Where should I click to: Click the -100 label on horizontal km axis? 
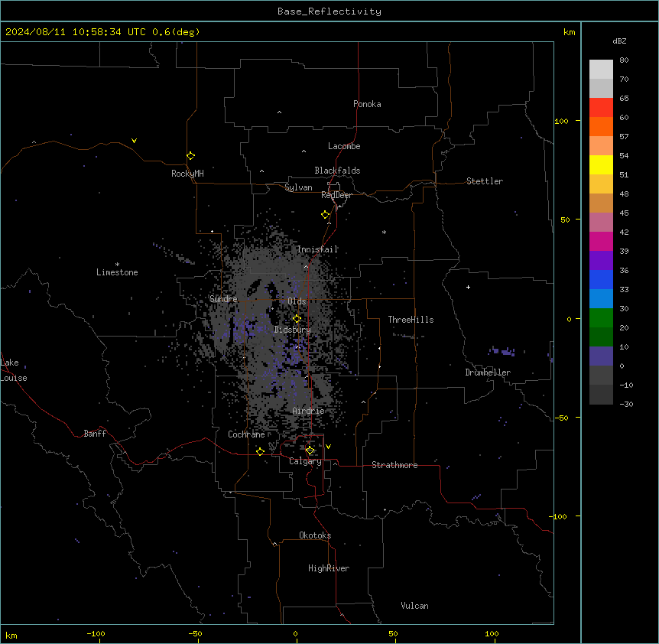click(96, 633)
